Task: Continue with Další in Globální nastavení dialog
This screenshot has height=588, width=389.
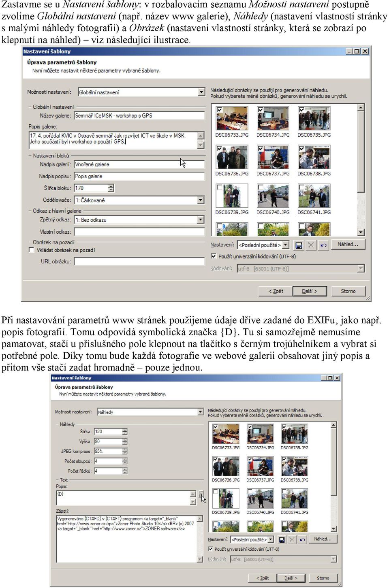Action: tap(310, 291)
